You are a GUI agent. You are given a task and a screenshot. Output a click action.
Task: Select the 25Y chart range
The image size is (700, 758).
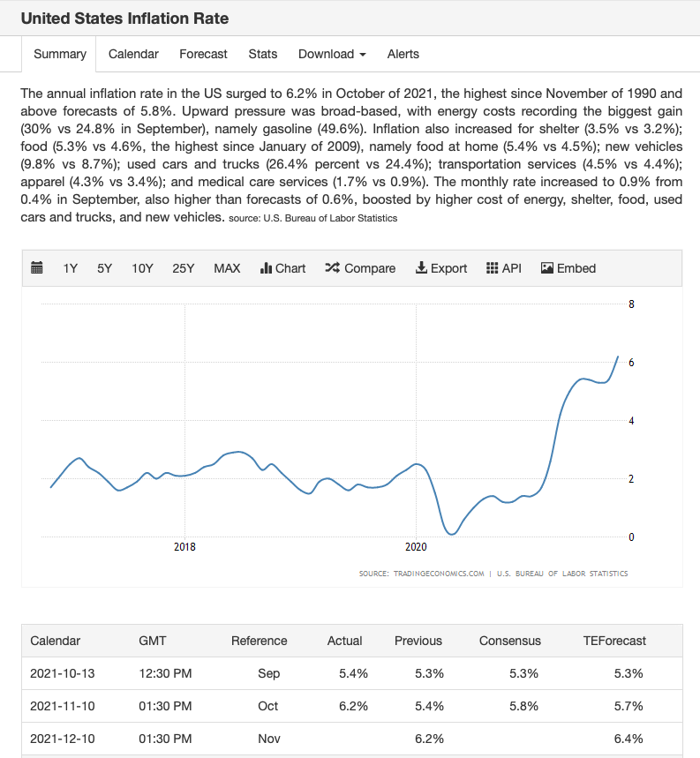pyautogui.click(x=184, y=268)
